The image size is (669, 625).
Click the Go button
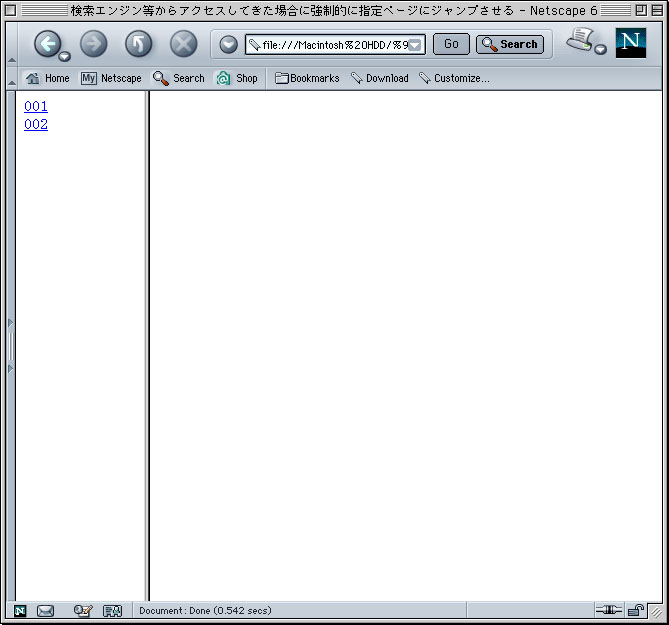(451, 44)
